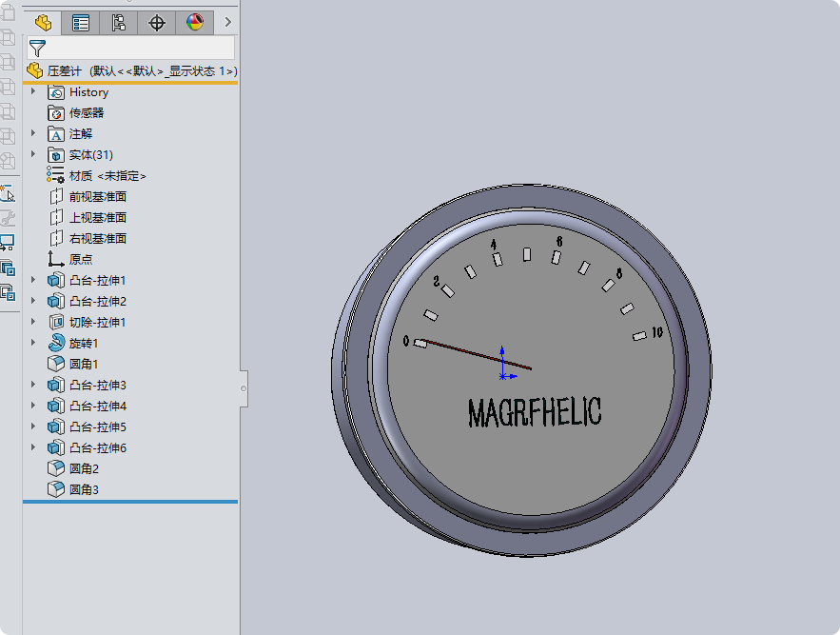
Task: Click the 前视基准面 label
Action: click(98, 197)
